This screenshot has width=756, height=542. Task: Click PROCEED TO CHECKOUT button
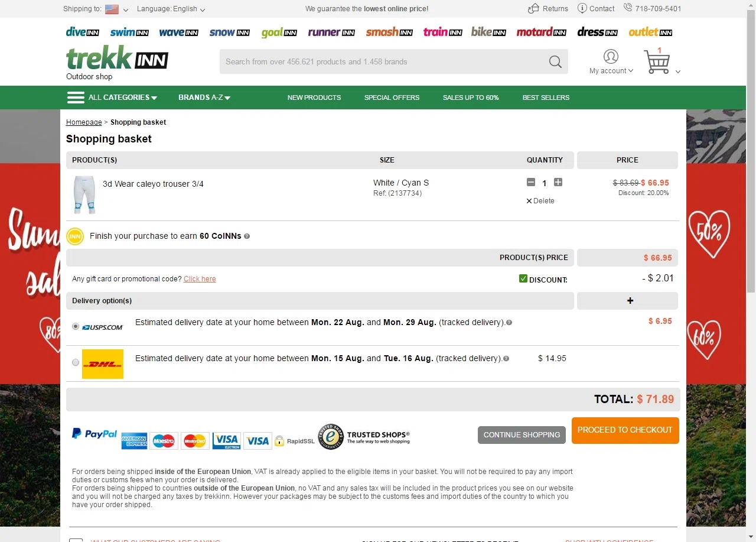pyautogui.click(x=625, y=430)
